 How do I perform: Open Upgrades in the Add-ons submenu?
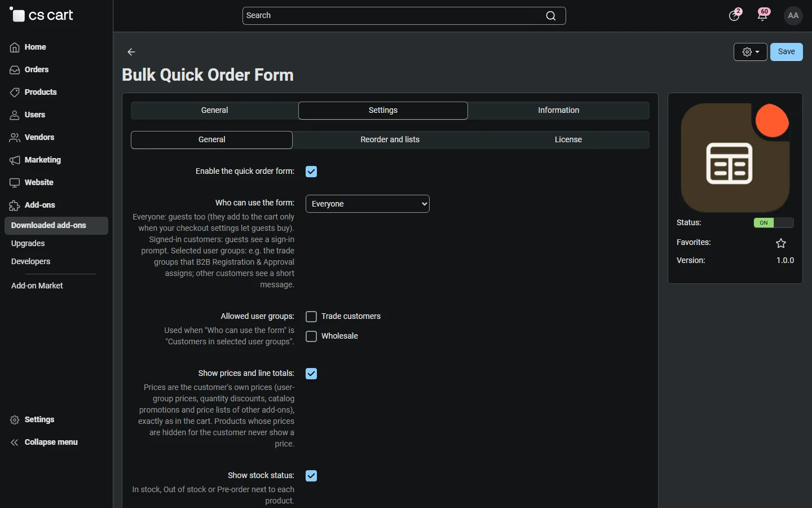(x=28, y=244)
